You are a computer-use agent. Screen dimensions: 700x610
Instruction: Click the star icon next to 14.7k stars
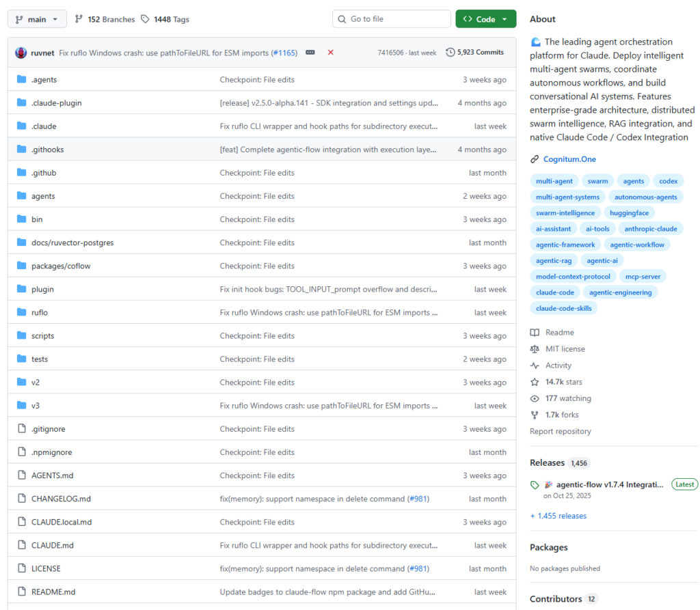tap(535, 382)
